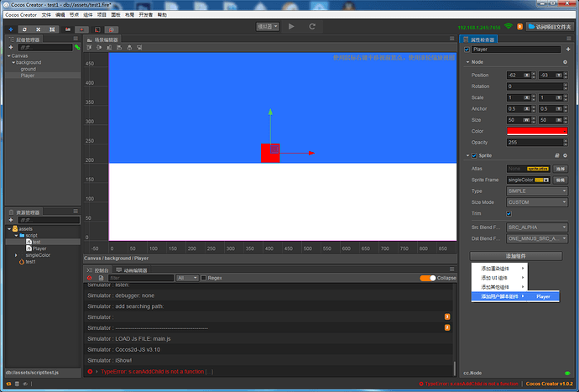Click the add component button

click(516, 256)
